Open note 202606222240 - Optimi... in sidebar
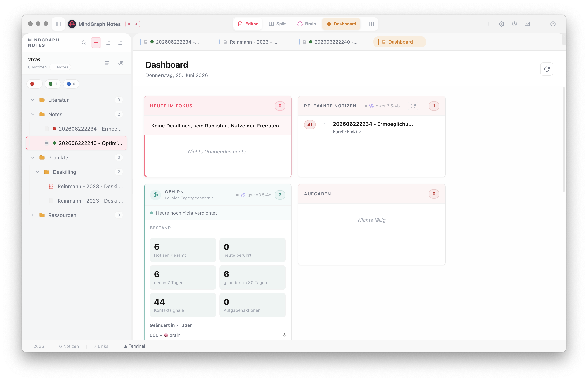588x381 pixels. [x=77, y=143]
